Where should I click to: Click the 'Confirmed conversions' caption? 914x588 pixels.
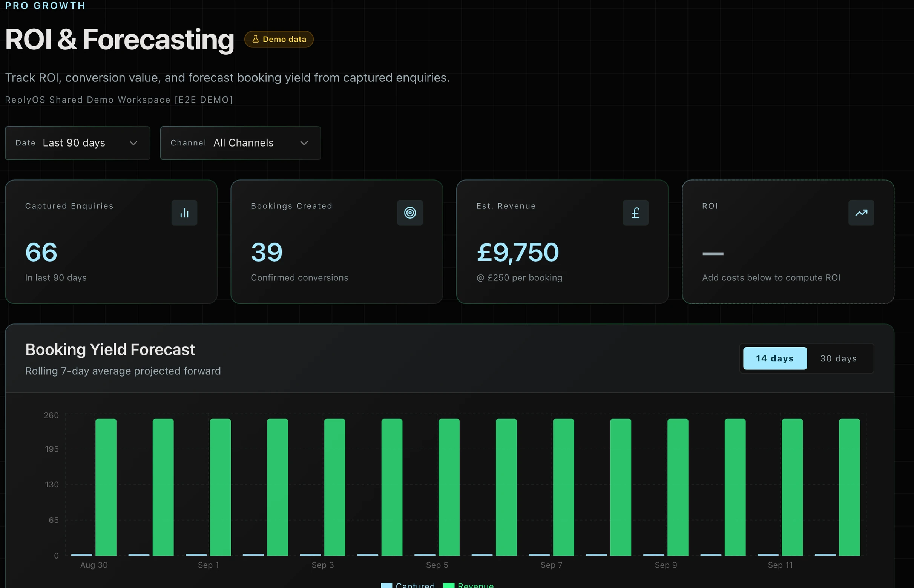(x=299, y=277)
